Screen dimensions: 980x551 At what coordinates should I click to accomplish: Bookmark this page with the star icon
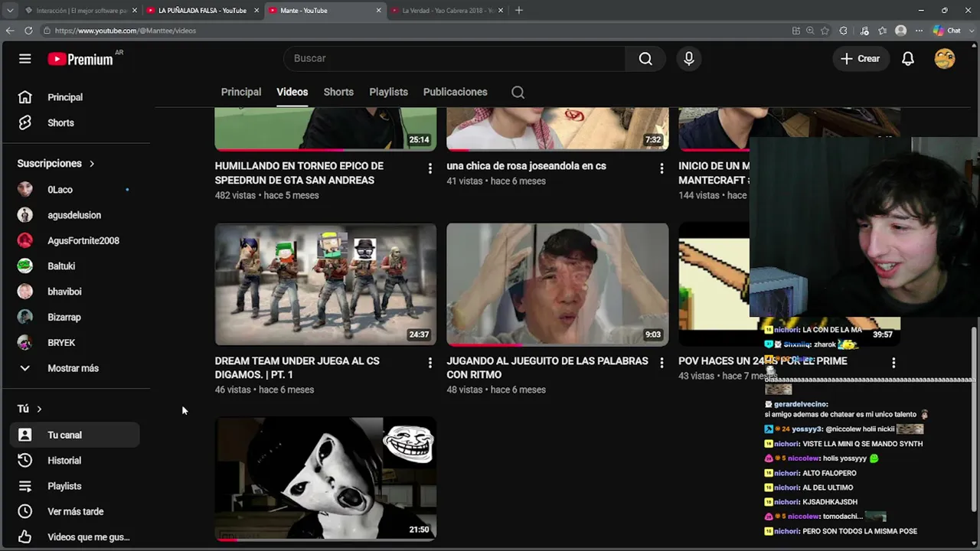point(825,31)
